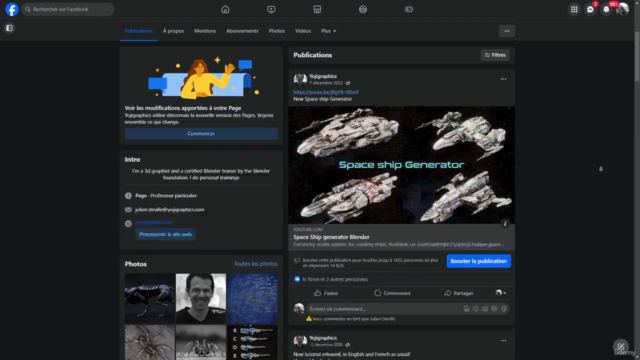Open the apps grid menu icon

[x=574, y=9]
